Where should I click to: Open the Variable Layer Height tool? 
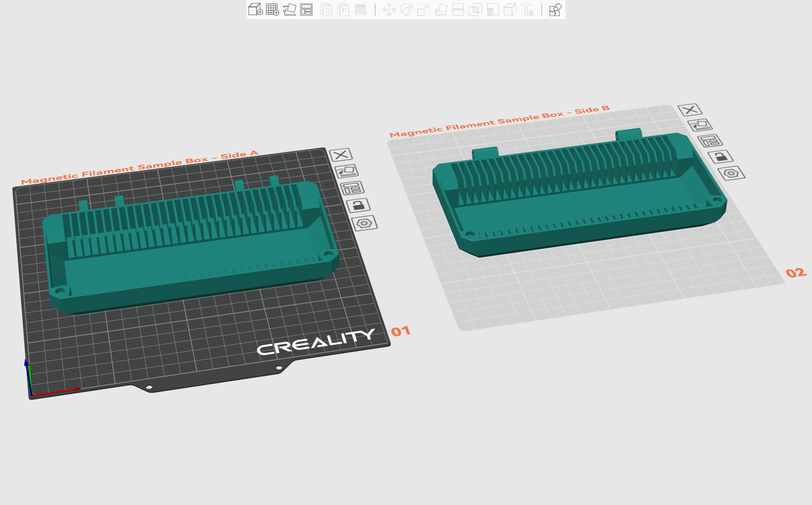coord(360,9)
